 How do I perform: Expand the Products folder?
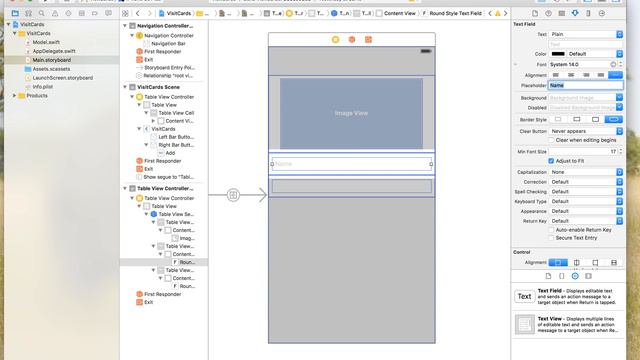coord(15,96)
